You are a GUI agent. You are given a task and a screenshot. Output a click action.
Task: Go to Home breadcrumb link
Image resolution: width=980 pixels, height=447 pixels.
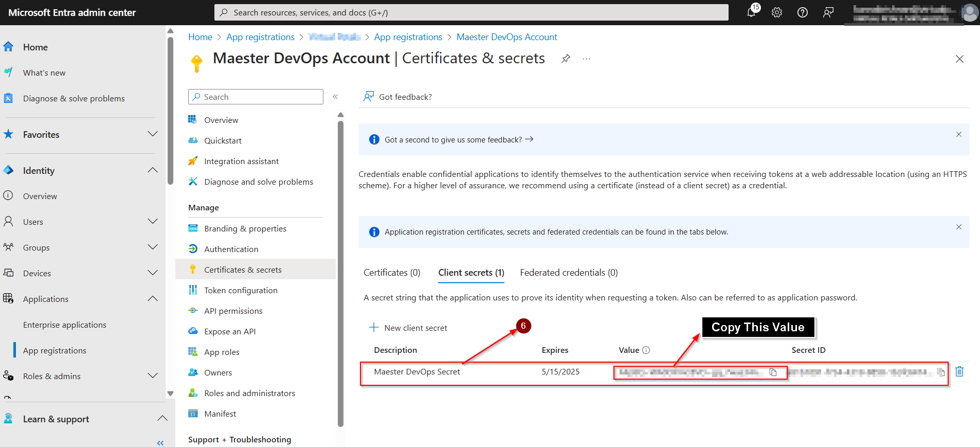click(200, 37)
